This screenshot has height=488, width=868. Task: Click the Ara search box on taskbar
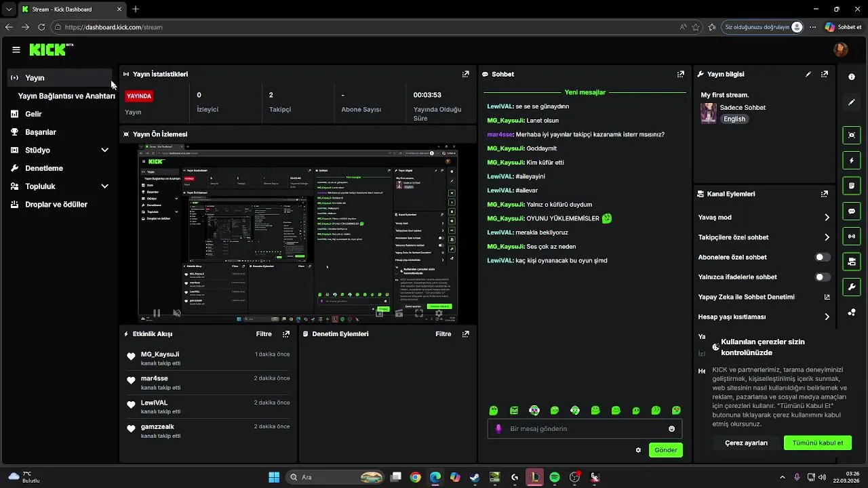coord(335,477)
